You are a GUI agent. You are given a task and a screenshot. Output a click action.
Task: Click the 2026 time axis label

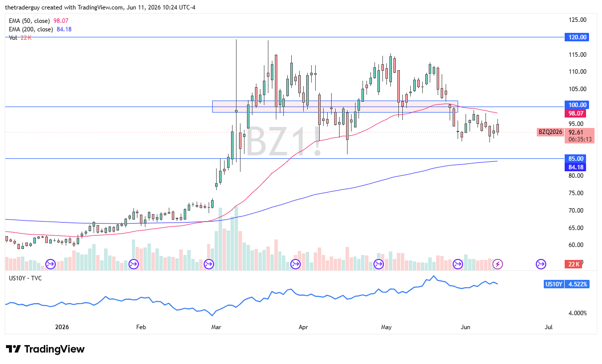tap(62, 327)
